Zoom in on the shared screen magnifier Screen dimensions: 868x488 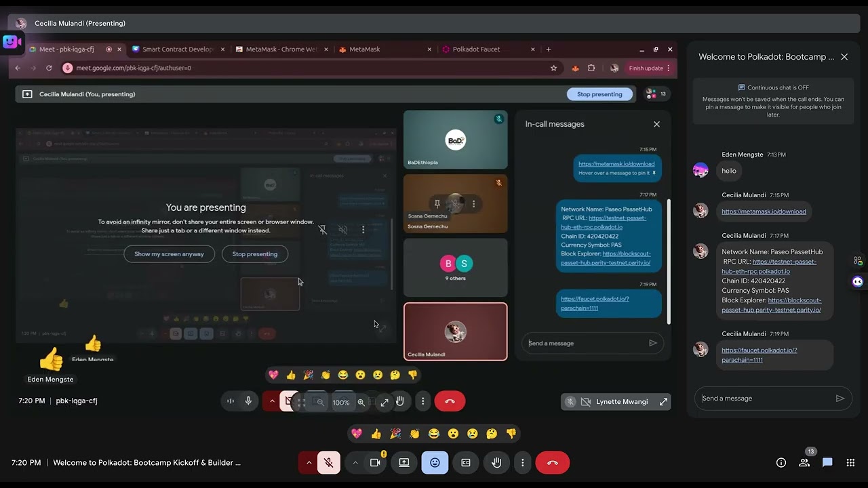click(361, 402)
